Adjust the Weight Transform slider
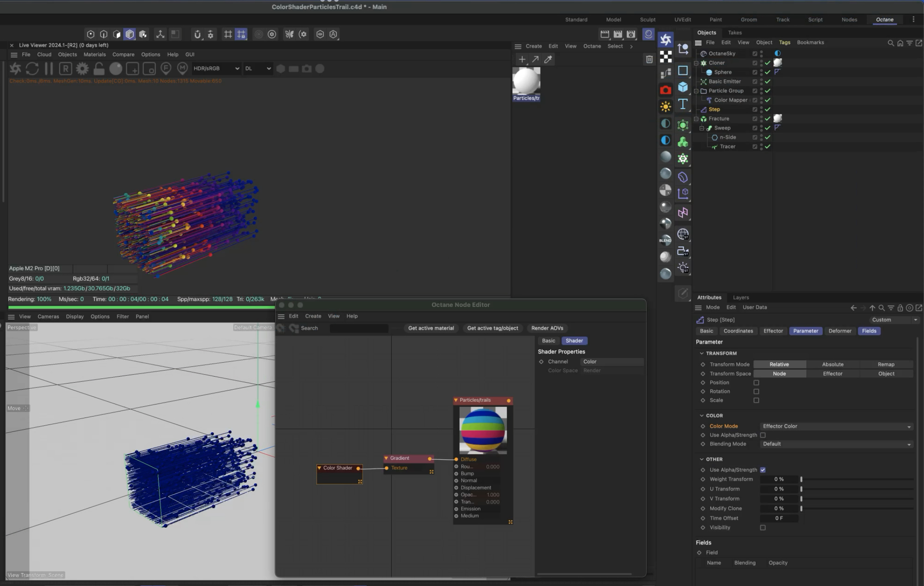Screen dimensions: 924x586 pyautogui.click(x=801, y=479)
